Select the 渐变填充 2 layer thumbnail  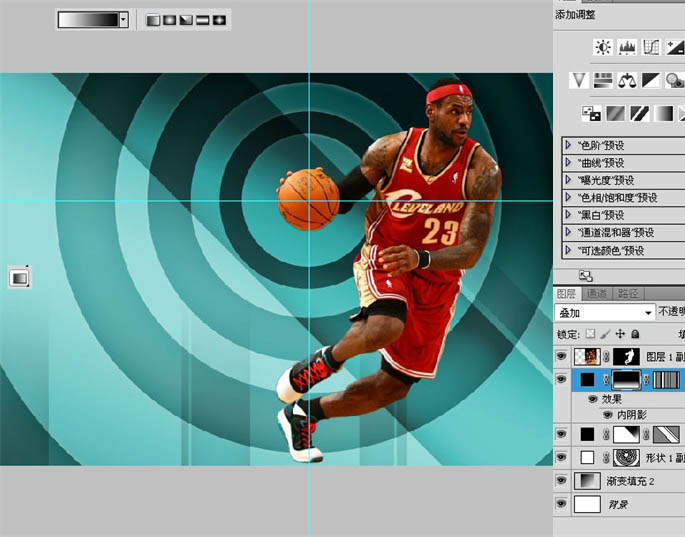tap(587, 481)
